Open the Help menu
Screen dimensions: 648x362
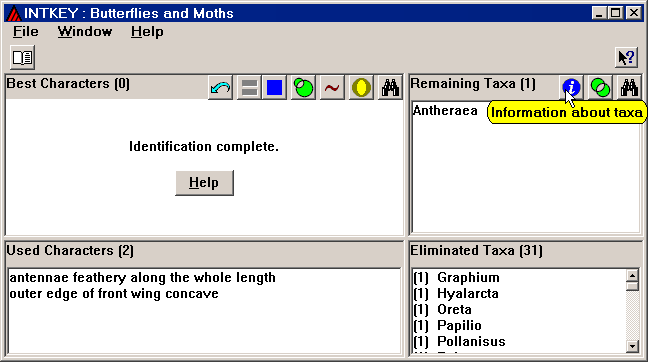(147, 32)
